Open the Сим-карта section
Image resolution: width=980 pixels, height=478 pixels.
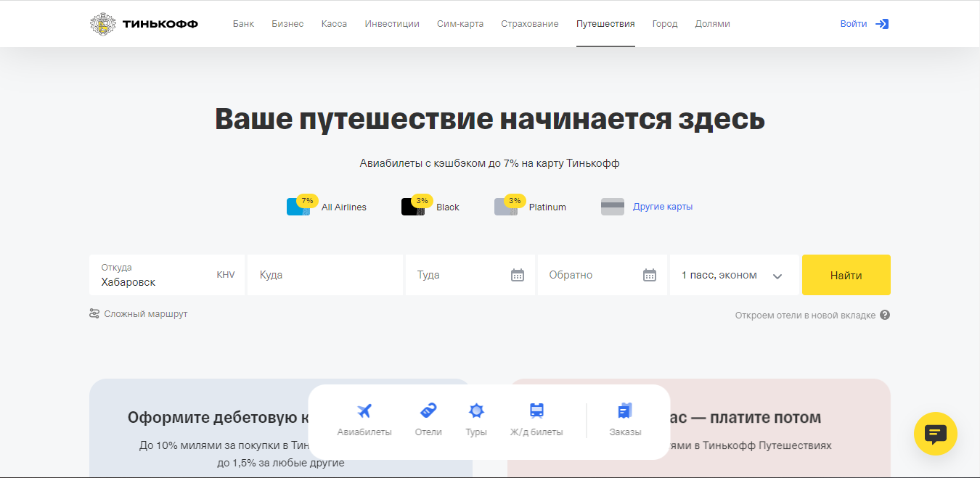460,24
